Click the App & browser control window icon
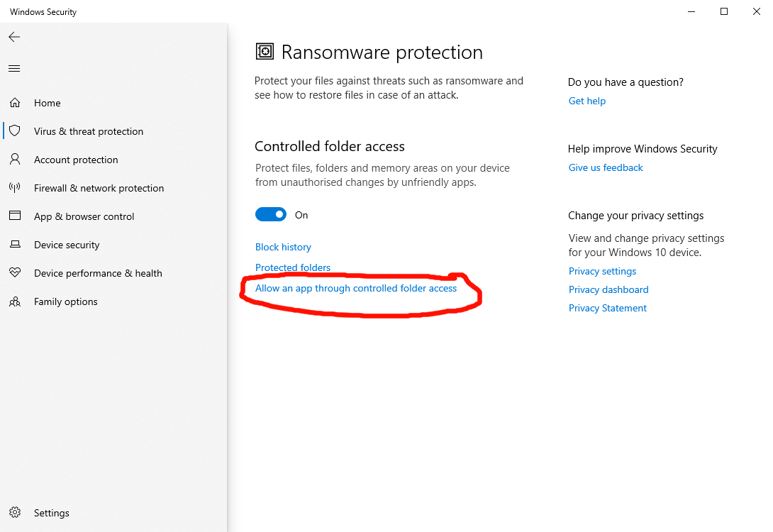773x532 pixels. 15,216
